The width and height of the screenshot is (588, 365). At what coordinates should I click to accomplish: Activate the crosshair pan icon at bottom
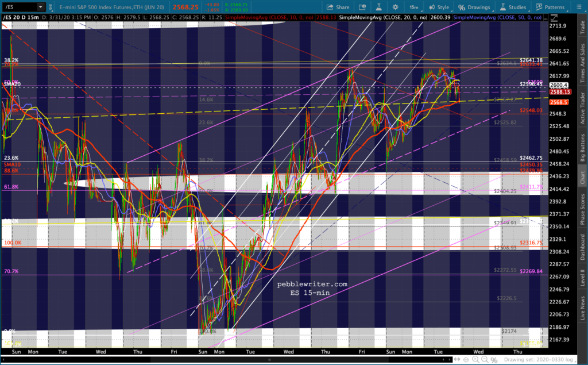pos(466,359)
